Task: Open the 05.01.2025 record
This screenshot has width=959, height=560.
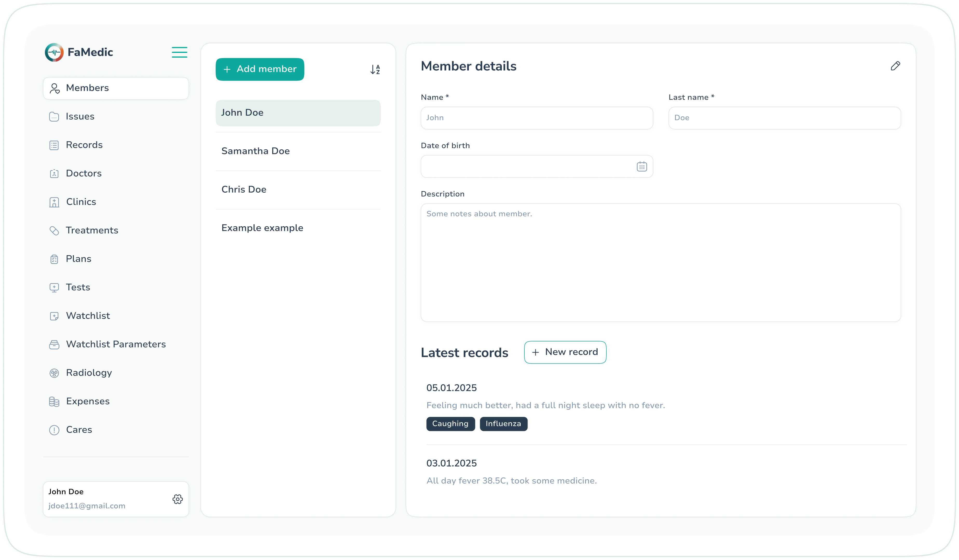Action: [451, 388]
